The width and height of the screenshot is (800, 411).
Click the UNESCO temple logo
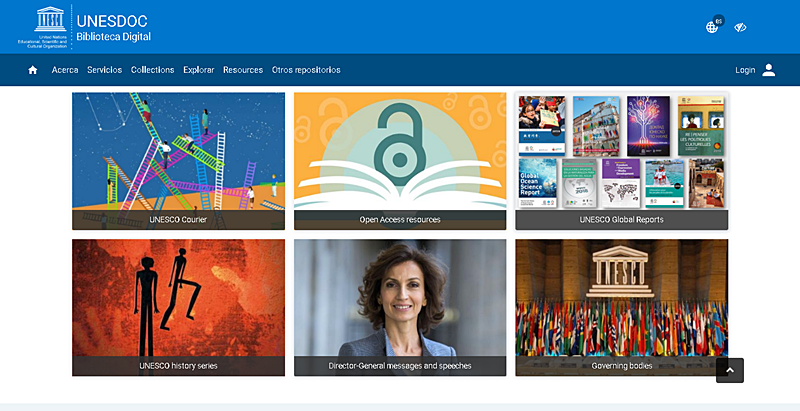tap(50, 19)
